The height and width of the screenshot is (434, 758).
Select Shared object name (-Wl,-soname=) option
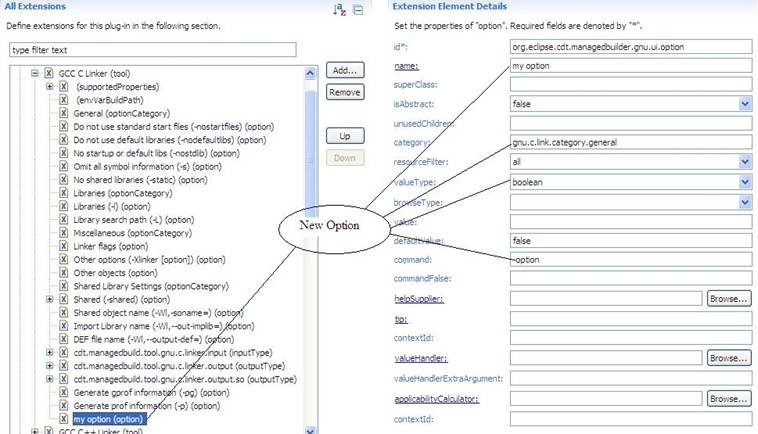(x=159, y=313)
